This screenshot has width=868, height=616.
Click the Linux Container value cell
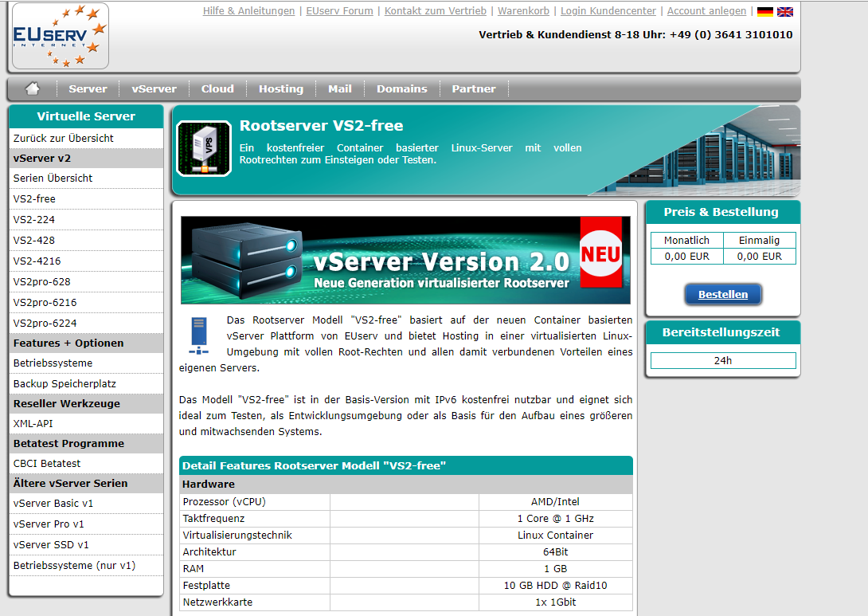point(555,536)
